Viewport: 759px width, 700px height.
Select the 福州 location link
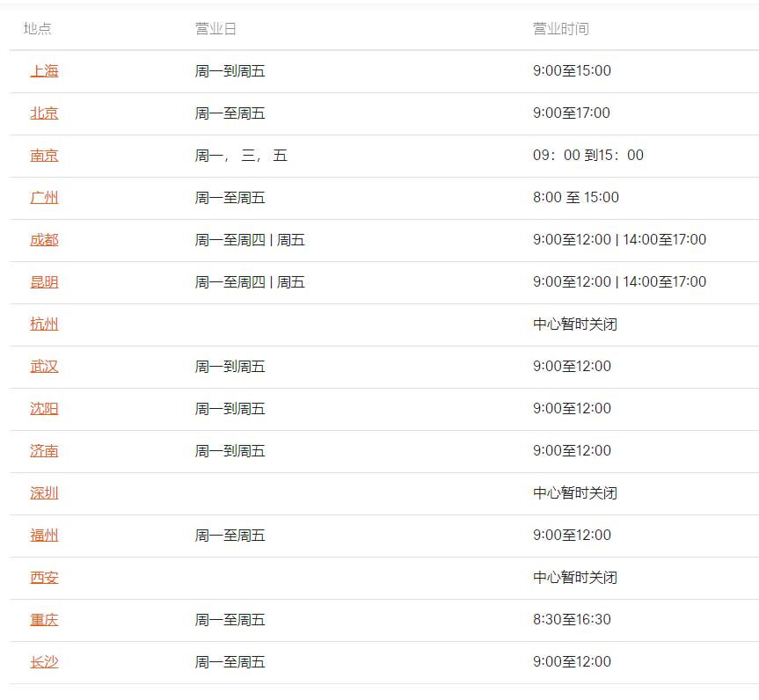click(44, 535)
